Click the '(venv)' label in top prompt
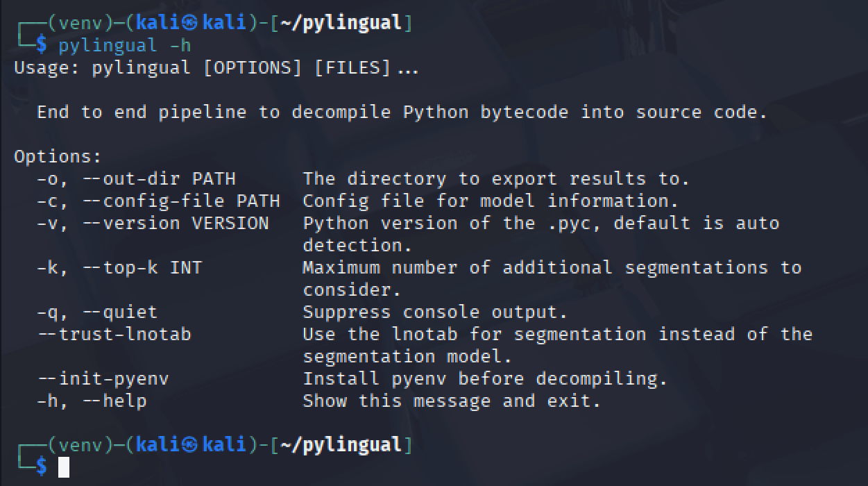The height and width of the screenshot is (486, 868). tap(81, 23)
